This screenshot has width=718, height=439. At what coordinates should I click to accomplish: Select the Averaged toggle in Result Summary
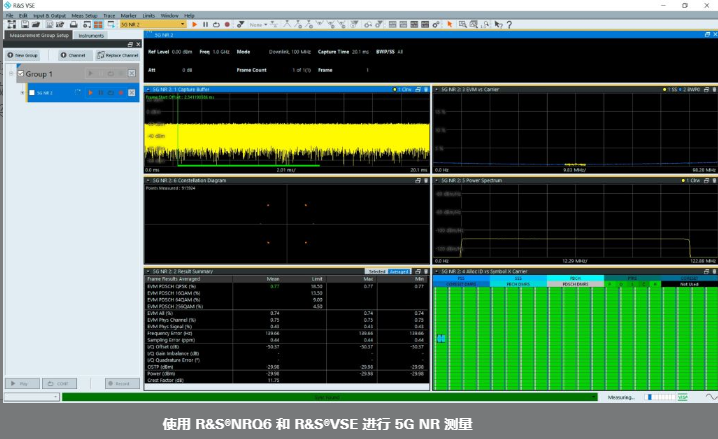pyautogui.click(x=399, y=271)
